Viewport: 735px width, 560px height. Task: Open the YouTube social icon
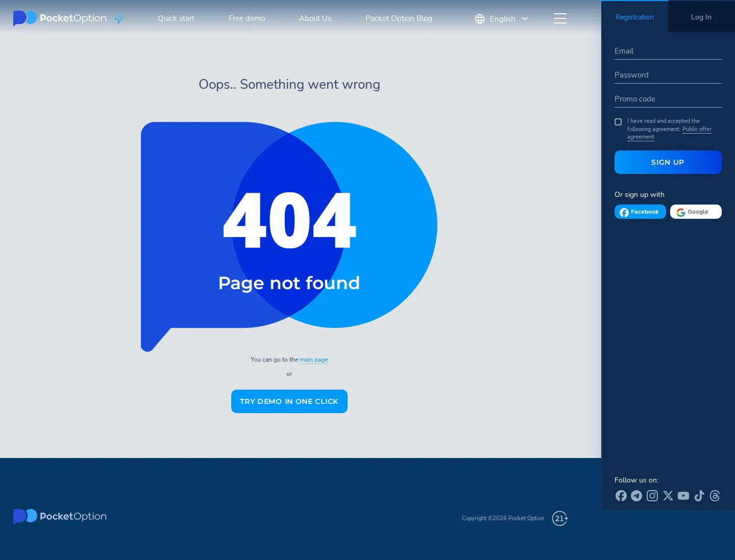click(x=683, y=496)
